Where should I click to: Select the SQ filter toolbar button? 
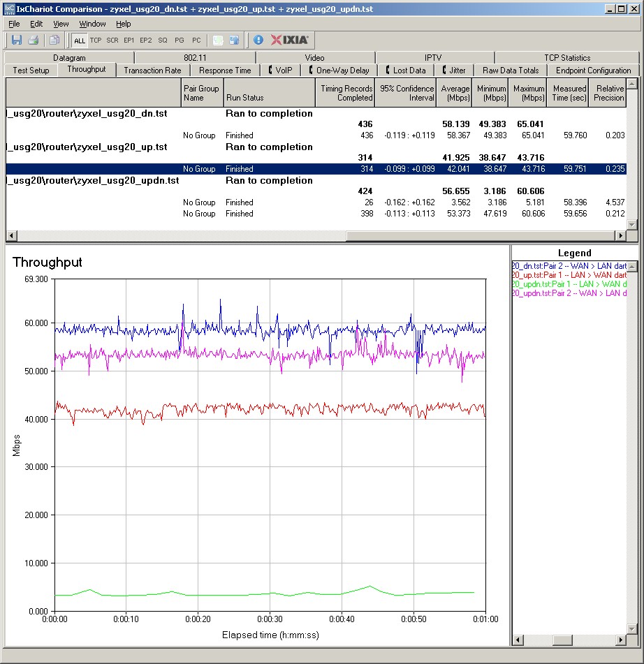coord(163,40)
